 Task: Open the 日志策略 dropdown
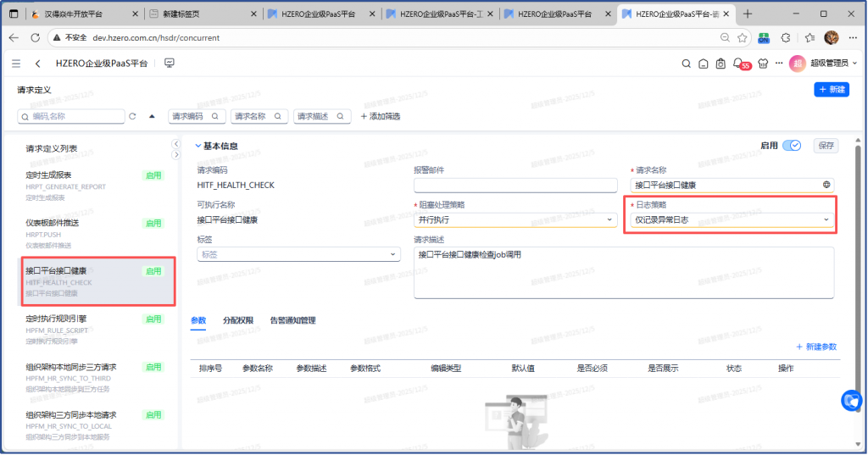tap(732, 220)
